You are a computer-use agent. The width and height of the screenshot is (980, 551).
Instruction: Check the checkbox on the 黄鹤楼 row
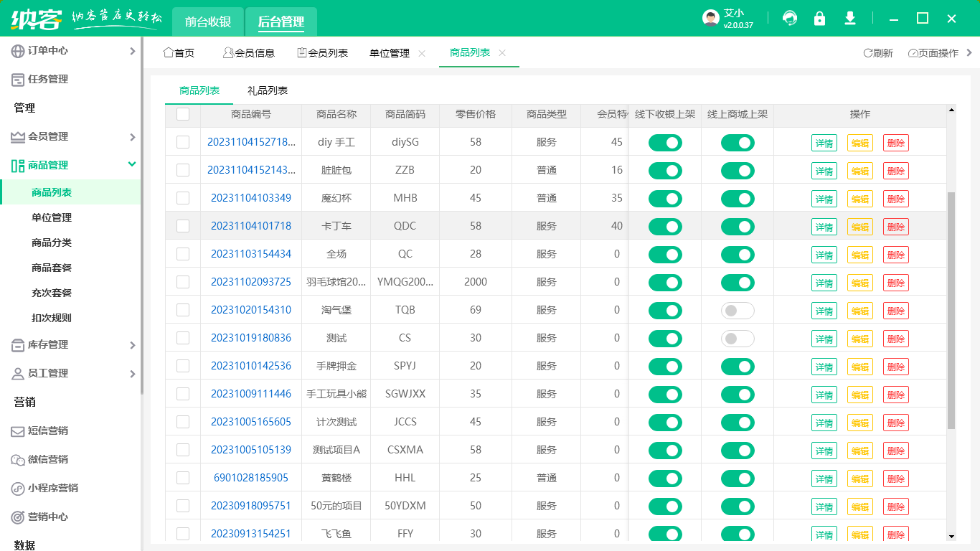[x=182, y=478]
